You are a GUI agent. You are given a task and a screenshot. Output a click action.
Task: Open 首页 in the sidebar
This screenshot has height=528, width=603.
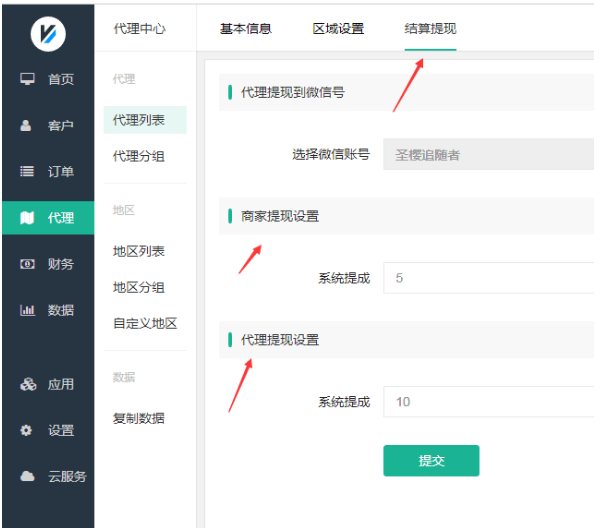point(61,79)
